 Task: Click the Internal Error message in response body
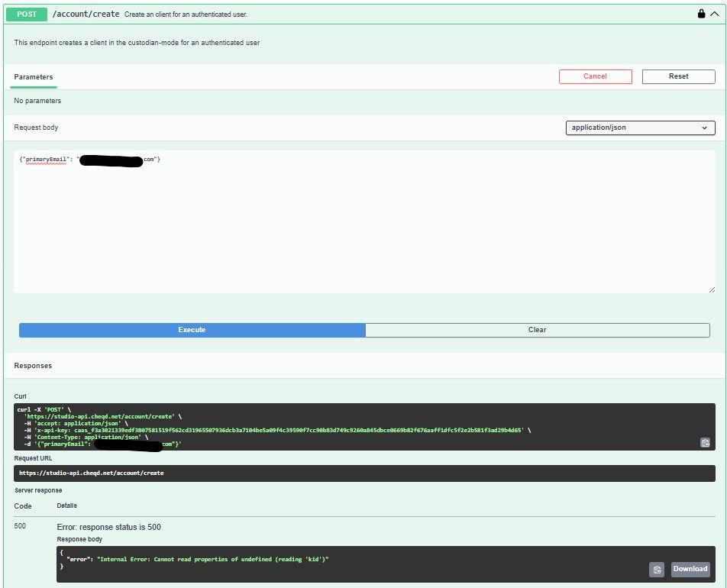[213, 559]
